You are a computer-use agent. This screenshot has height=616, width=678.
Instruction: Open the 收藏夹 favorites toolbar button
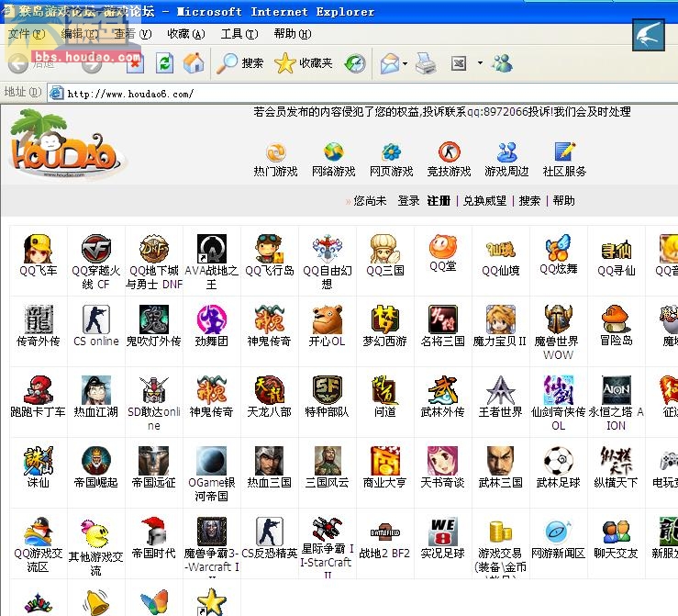[304, 63]
